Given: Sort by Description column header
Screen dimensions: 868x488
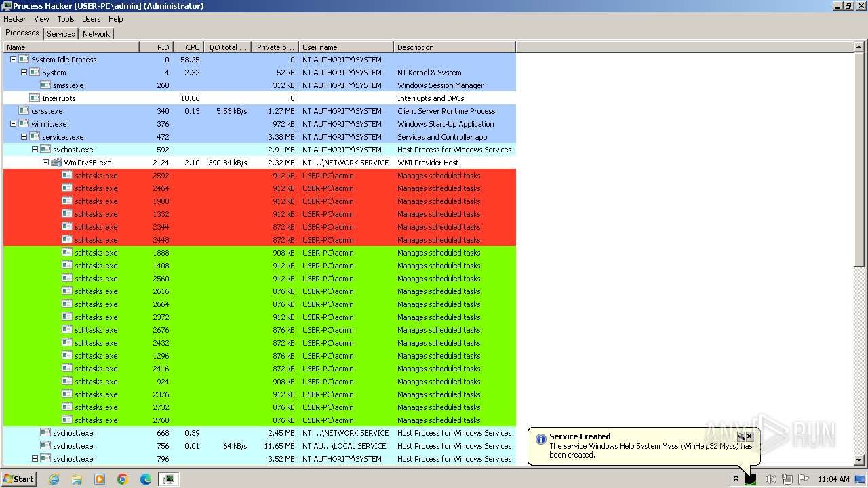Looking at the screenshot, I should point(454,47).
